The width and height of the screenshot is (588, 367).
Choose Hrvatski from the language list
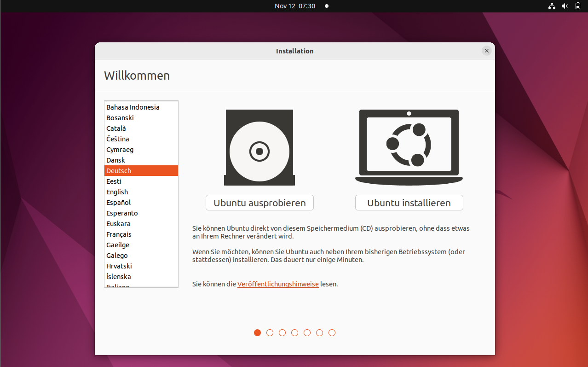(119, 266)
